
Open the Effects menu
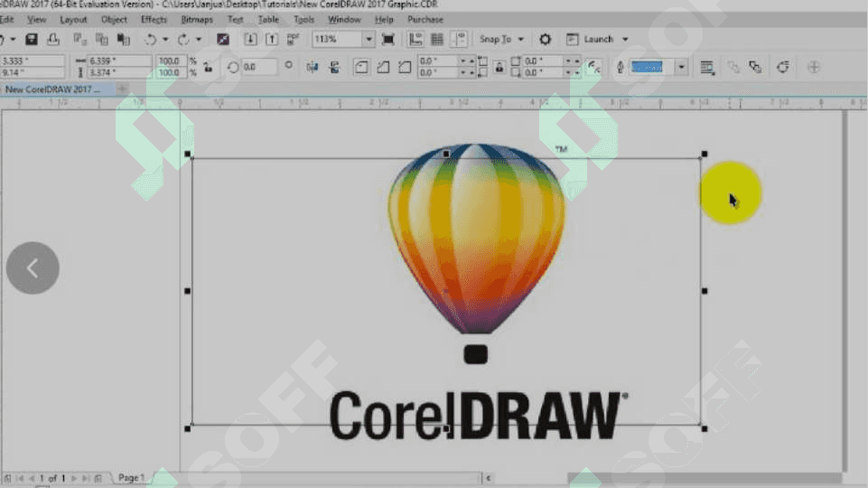[154, 19]
